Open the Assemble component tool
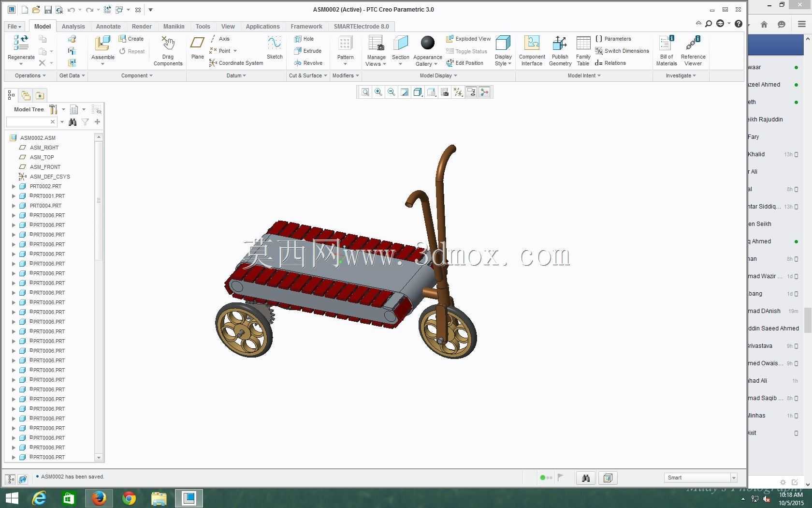This screenshot has height=508, width=812. (102, 44)
